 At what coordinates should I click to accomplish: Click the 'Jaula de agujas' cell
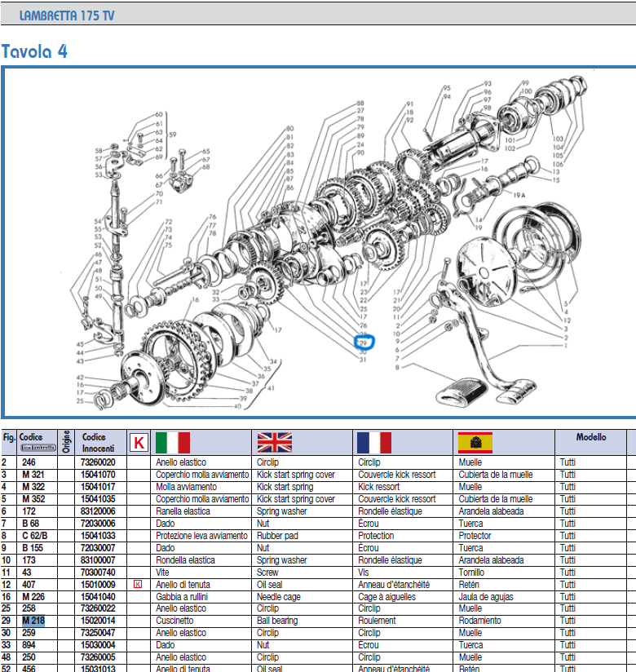pyautogui.click(x=486, y=597)
